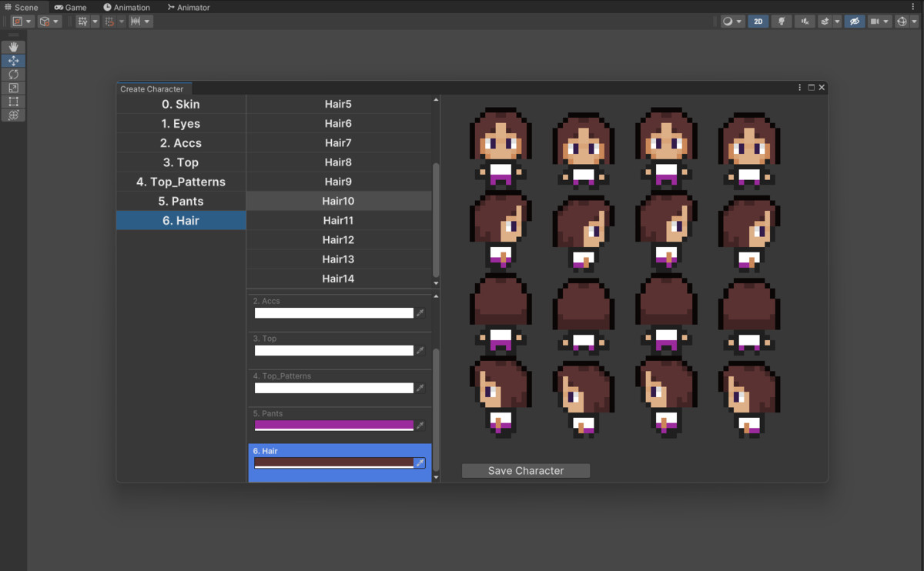Select the Move tool
Screen dimensions: 924x571
pyautogui.click(x=13, y=61)
